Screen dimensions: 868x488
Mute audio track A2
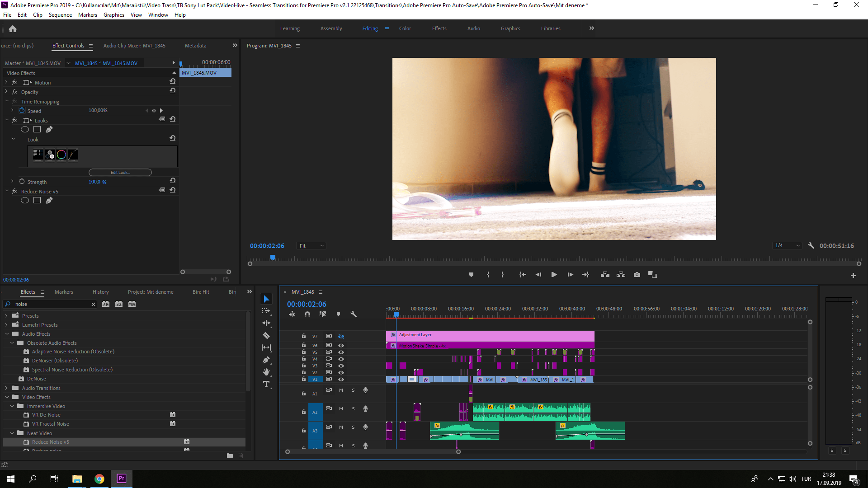point(341,409)
